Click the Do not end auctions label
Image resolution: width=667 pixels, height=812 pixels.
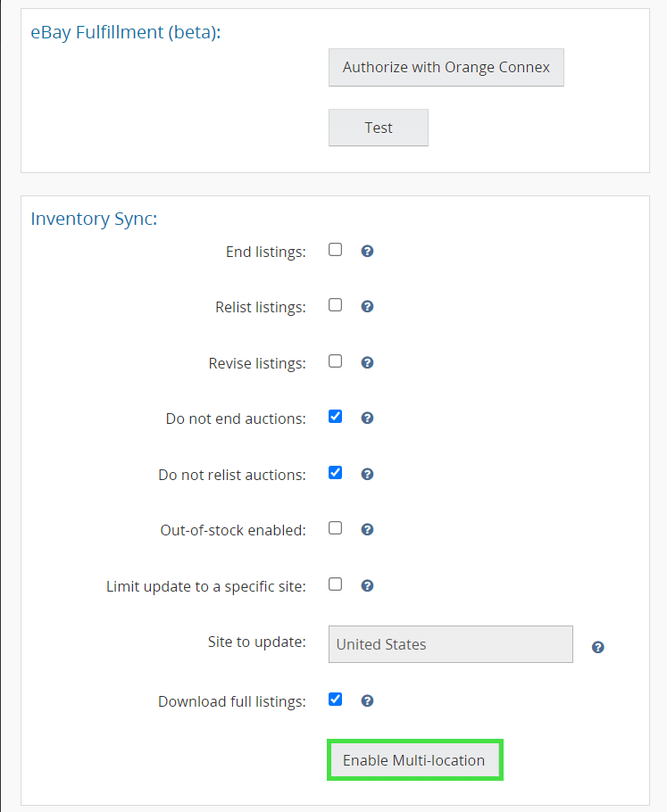236,418
